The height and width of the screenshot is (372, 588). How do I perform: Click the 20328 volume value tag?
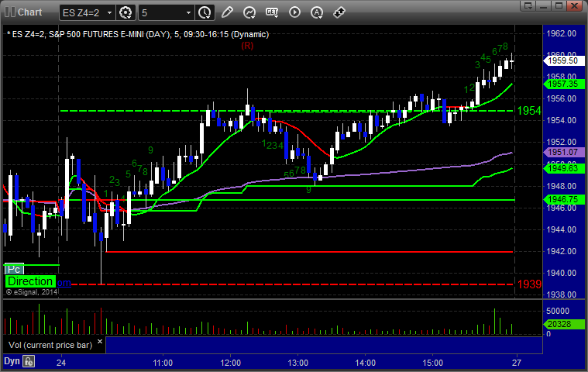[x=564, y=324]
